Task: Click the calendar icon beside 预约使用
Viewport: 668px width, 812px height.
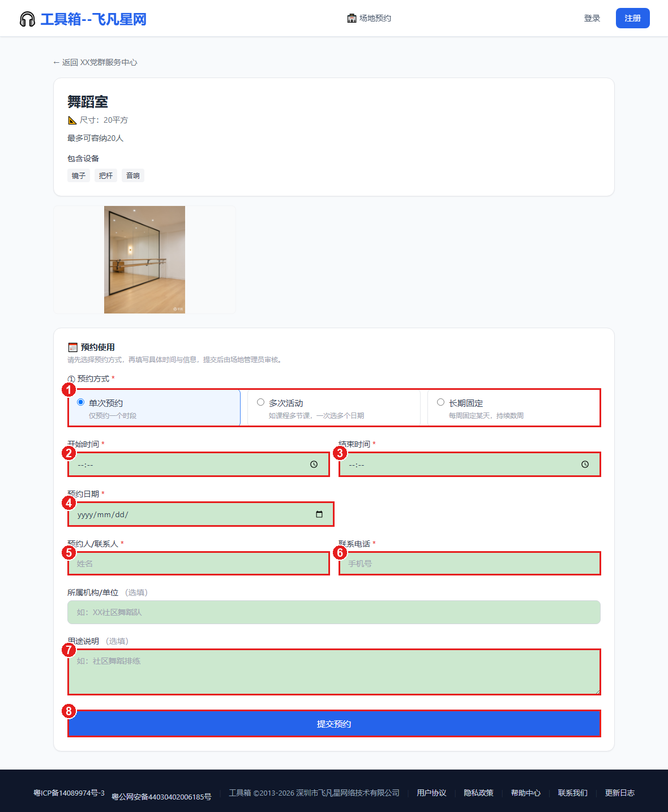Action: [x=72, y=347]
